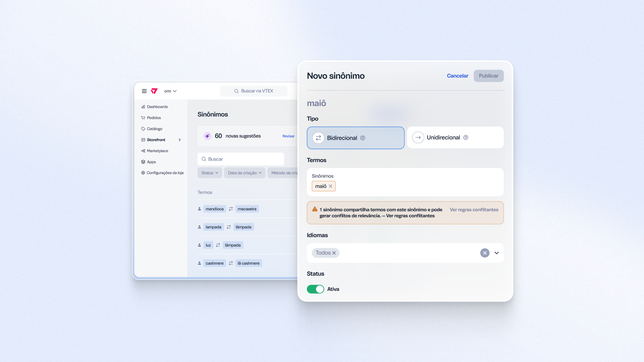Screen dimensions: 644x362
Task: Expand the Idiomas dropdown chevron
Action: [497, 253]
